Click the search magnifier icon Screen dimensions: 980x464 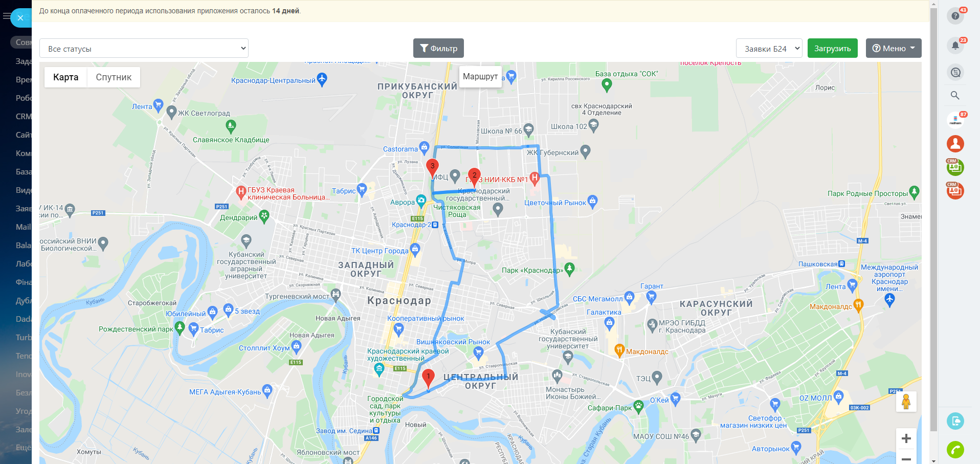955,95
